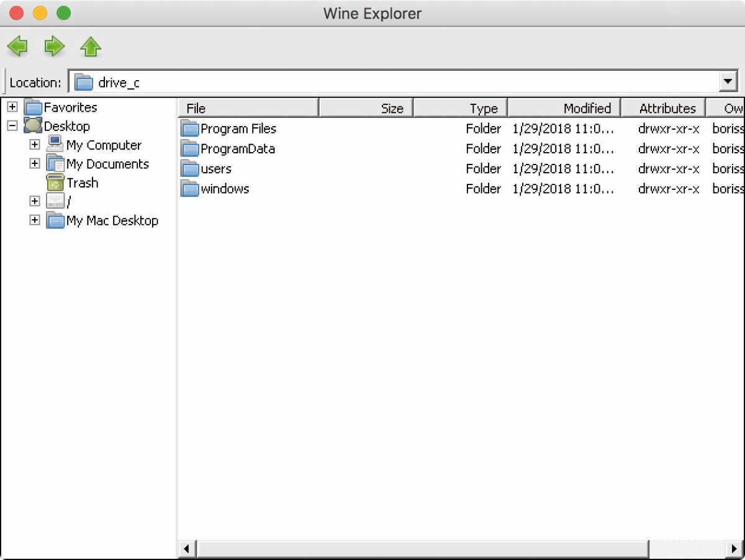745x560 pixels.
Task: Collapse the Desktop tree node
Action: (x=12, y=125)
